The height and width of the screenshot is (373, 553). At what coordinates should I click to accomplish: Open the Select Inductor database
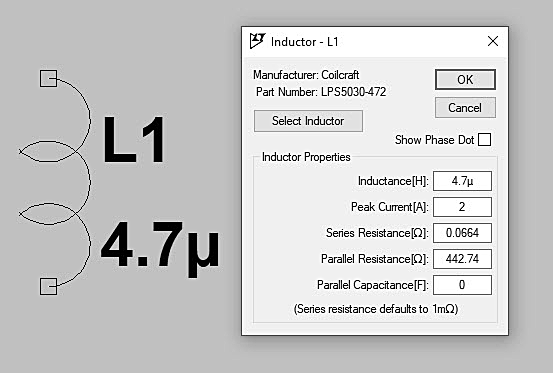click(308, 121)
